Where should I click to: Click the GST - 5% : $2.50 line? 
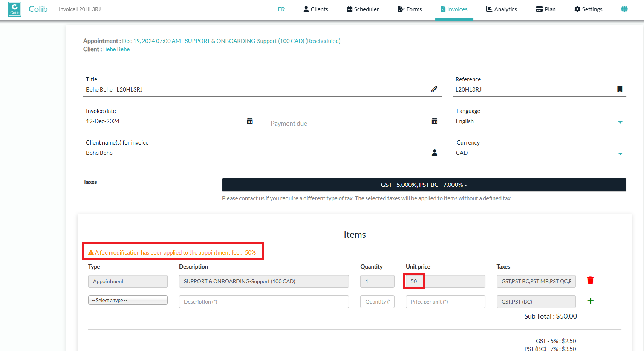click(556, 341)
